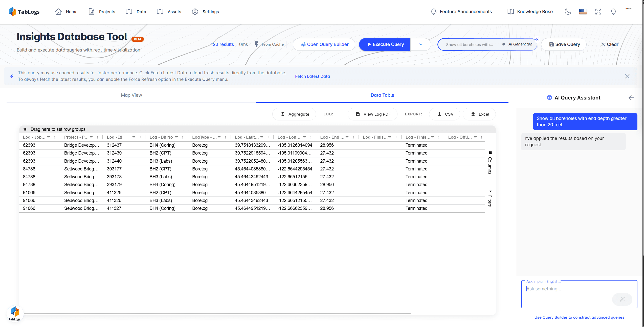Open column menu for Log - Offli column
Image resolution: width=644 pixels, height=327 pixels.
pos(481,137)
